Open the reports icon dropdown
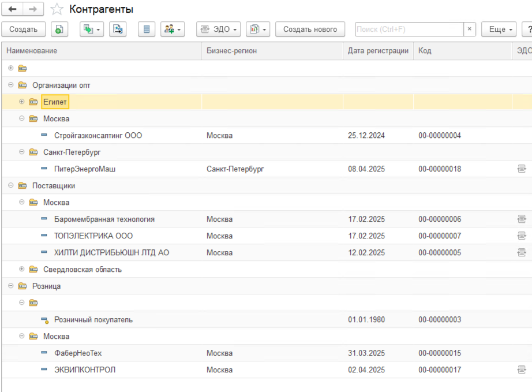This screenshot has height=392, width=532. 258,29
